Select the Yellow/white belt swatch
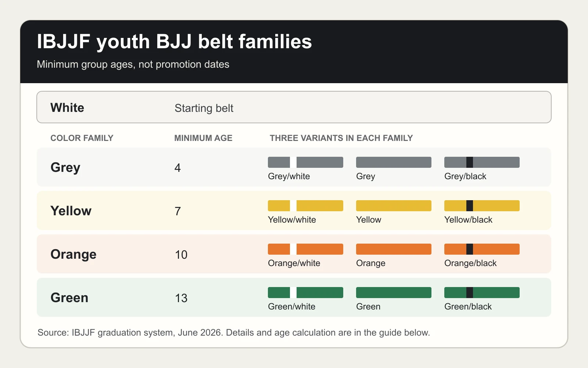588x368 pixels. pos(305,206)
